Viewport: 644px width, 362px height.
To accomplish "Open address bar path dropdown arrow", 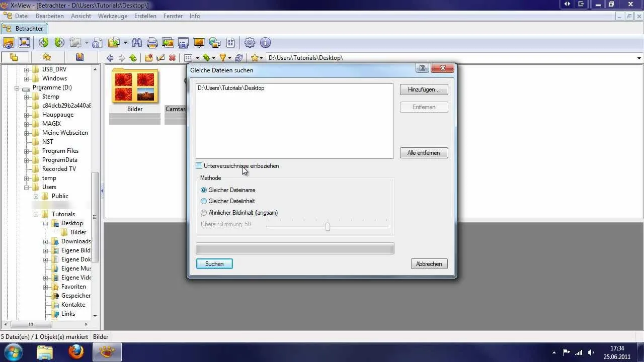I will point(639,58).
